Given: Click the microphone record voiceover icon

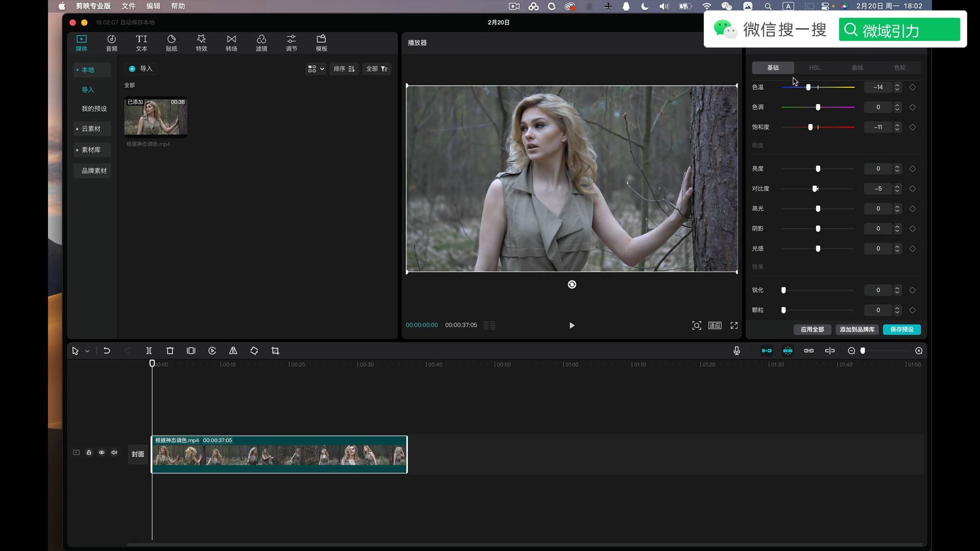Looking at the screenshot, I should coord(737,351).
